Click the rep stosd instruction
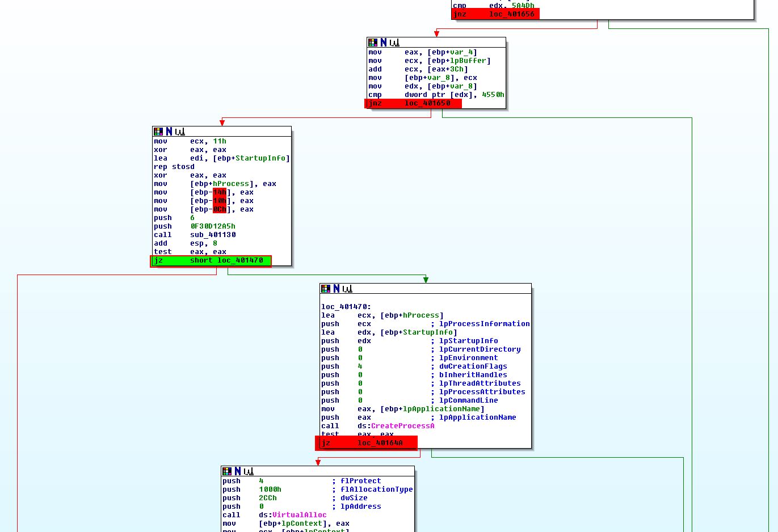Screen dimensions: 778x532 174,167
